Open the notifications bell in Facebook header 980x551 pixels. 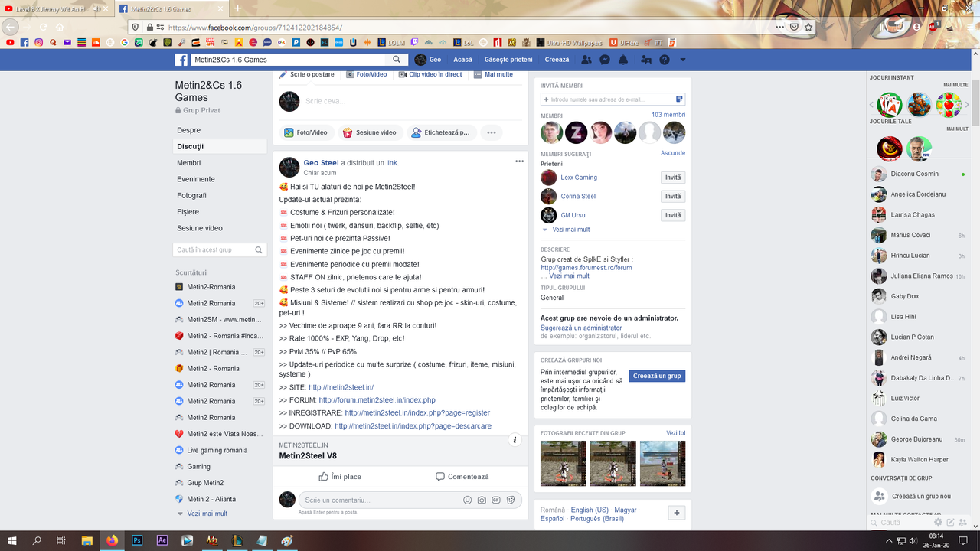coord(623,60)
